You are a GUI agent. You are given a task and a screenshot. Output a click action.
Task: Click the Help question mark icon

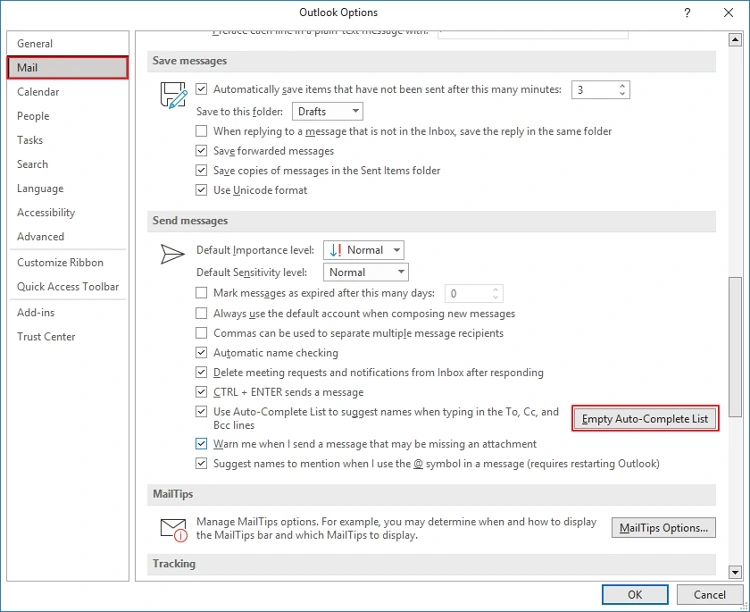[687, 13]
